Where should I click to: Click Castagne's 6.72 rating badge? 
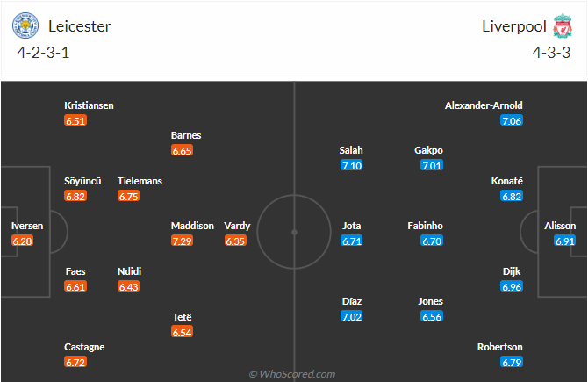click(x=75, y=362)
